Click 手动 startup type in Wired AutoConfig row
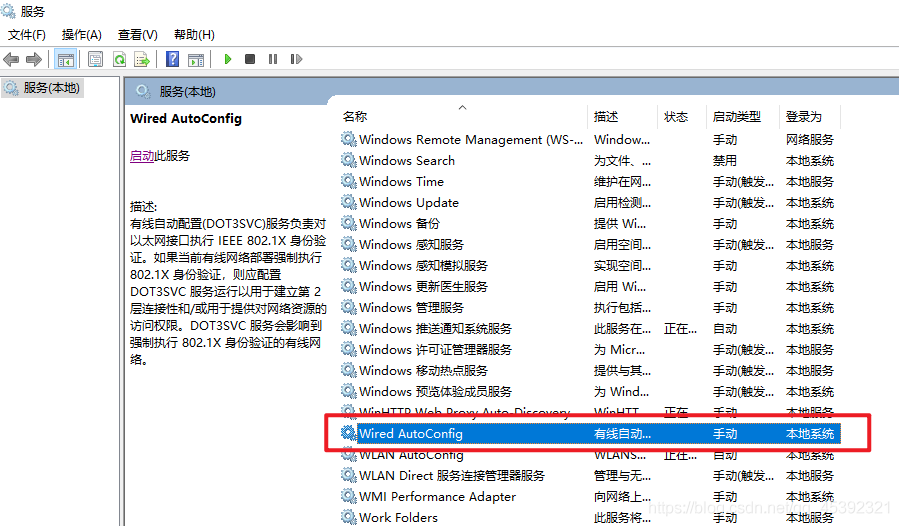The height and width of the screenshot is (526, 899). [x=725, y=434]
